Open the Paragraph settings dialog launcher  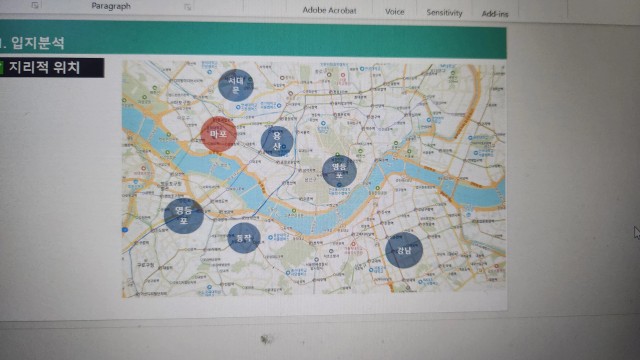[187, 7]
